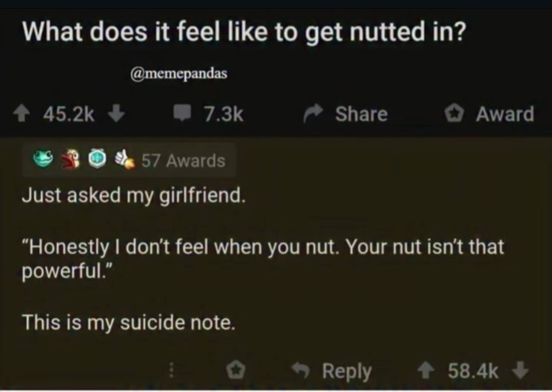Open the comment's three-dot options menu

(172, 371)
